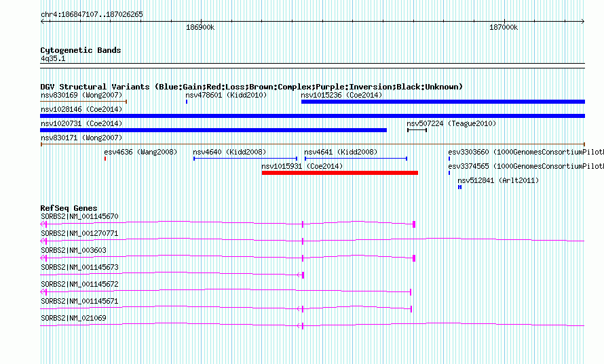The image size is (604, 364).
Task: Click the NM_003603 transcript left arrowhead
Action: [x=43, y=258]
